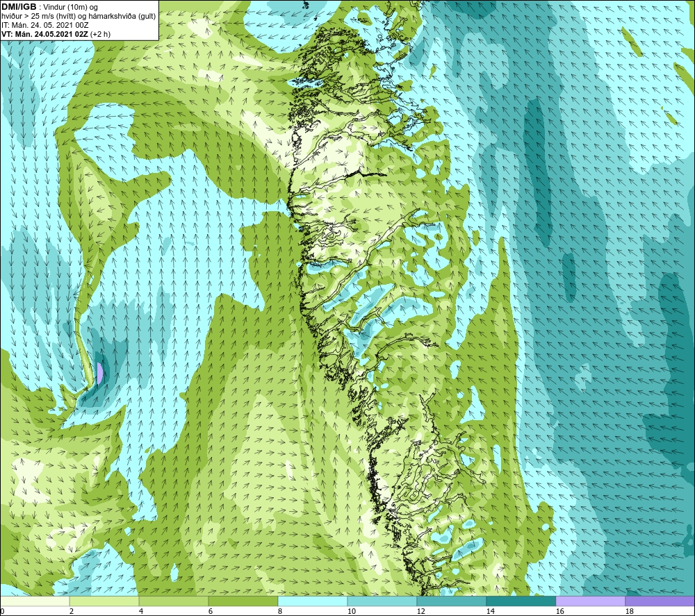Click the legend value 18
The width and height of the screenshot is (695, 616).
click(x=629, y=611)
